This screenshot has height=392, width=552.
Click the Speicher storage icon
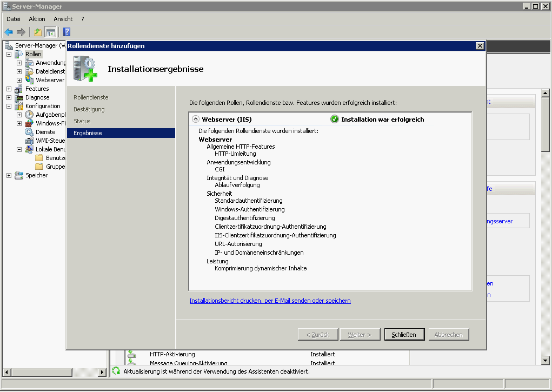point(19,175)
